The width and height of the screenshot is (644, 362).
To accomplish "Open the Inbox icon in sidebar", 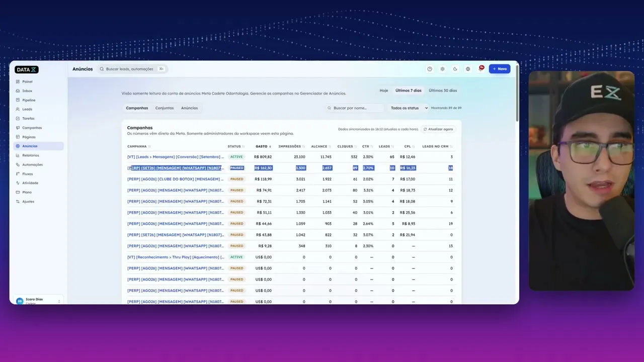I will [18, 91].
